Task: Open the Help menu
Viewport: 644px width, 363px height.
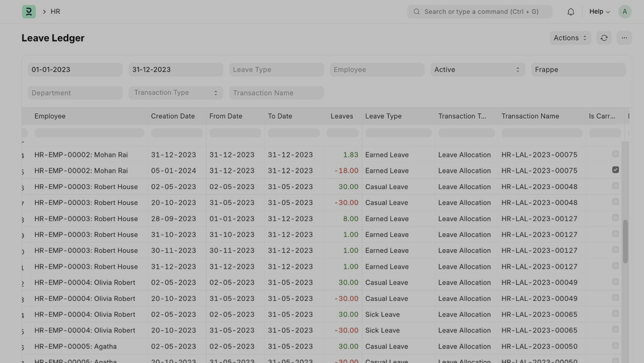Action: coord(599,12)
